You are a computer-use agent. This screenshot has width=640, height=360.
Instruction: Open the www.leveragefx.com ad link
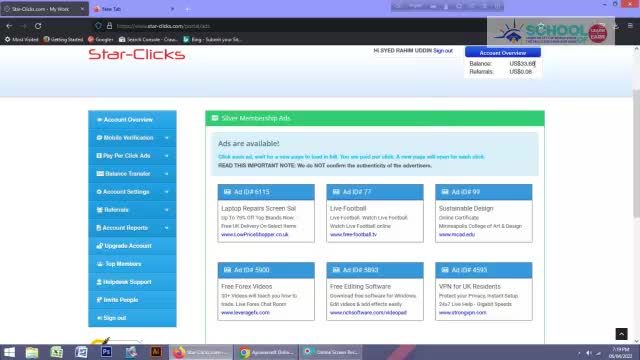245,313
